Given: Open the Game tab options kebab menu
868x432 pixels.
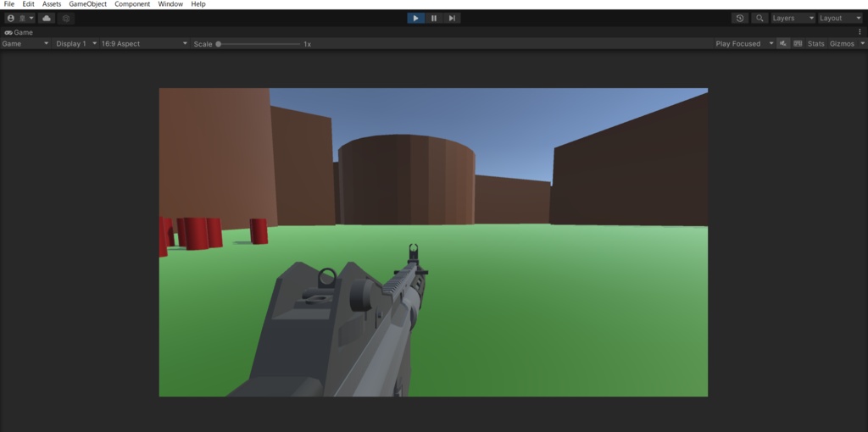Looking at the screenshot, I should click(x=860, y=32).
